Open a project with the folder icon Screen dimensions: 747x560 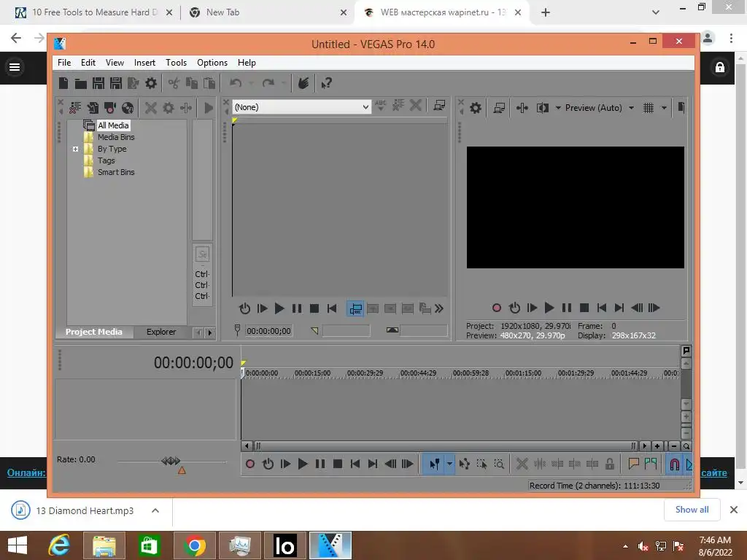point(80,83)
